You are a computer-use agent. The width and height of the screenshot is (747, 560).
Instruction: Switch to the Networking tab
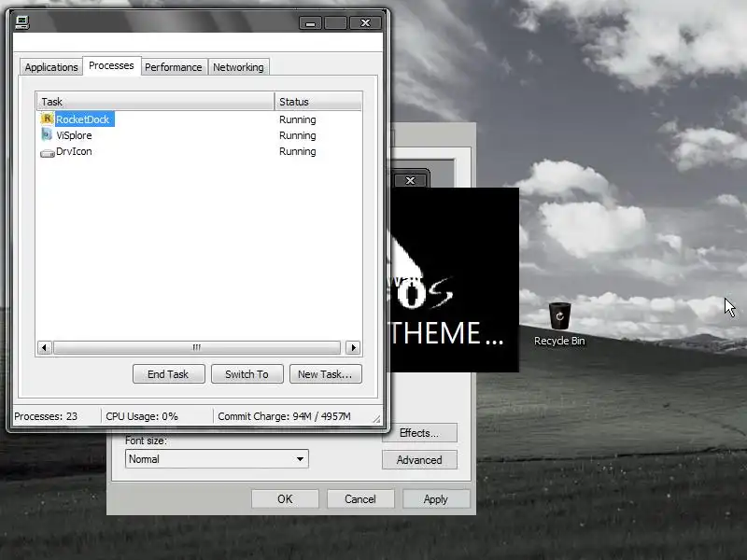coord(238,67)
